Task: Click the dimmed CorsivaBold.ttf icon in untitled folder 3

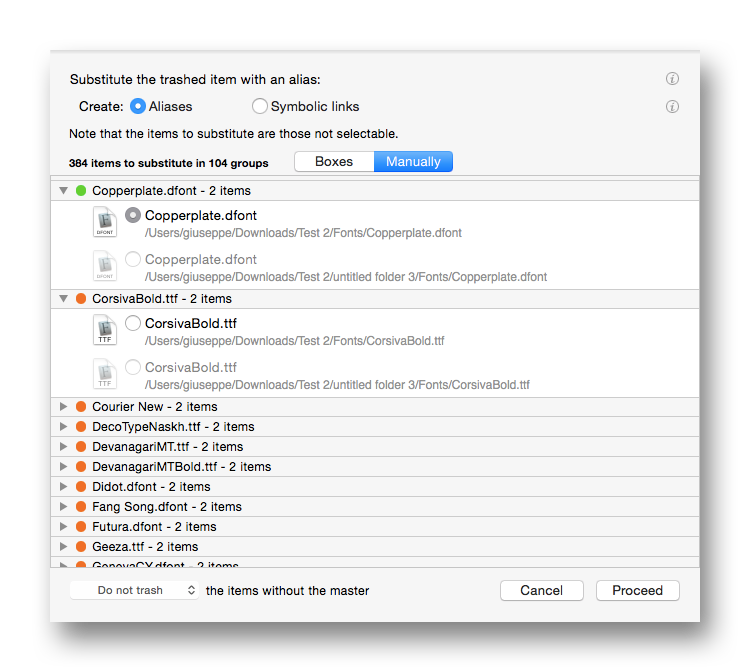Action: (x=105, y=374)
